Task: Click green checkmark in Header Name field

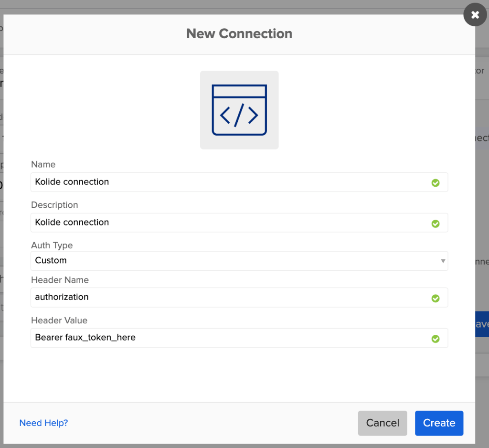Action: click(435, 298)
